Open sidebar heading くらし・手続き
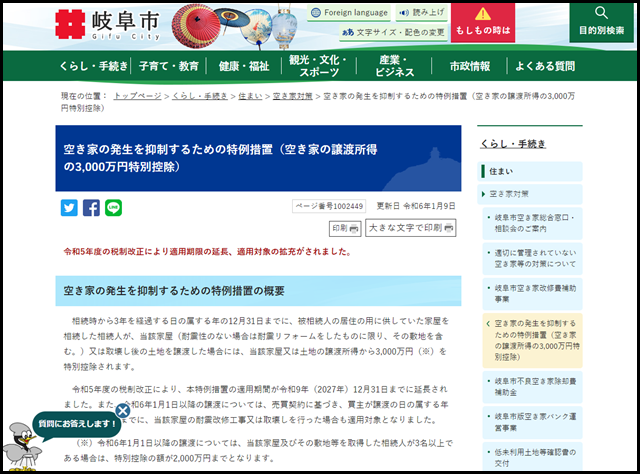This screenshot has width=640, height=474. point(513,144)
